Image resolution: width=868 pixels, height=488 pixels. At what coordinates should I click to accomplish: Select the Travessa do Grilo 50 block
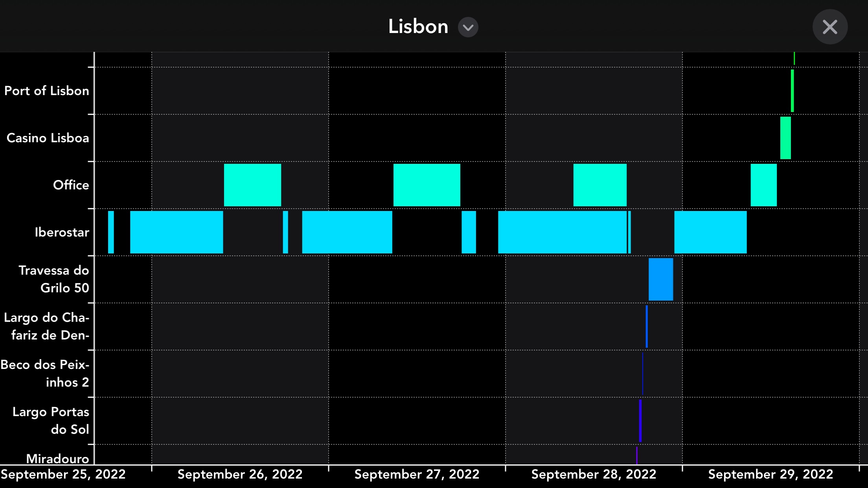coord(661,279)
